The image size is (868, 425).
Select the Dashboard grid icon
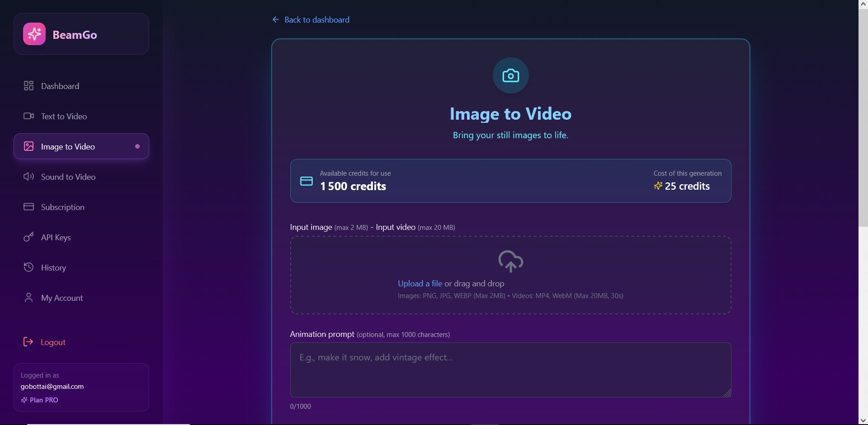point(28,85)
